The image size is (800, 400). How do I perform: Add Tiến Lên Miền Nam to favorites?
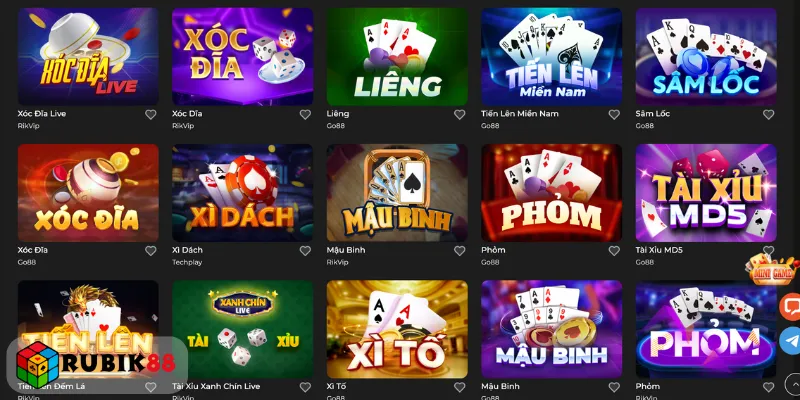click(614, 115)
